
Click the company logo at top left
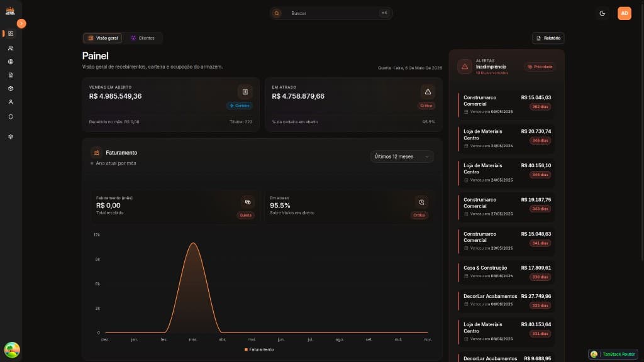pyautogui.click(x=10, y=11)
